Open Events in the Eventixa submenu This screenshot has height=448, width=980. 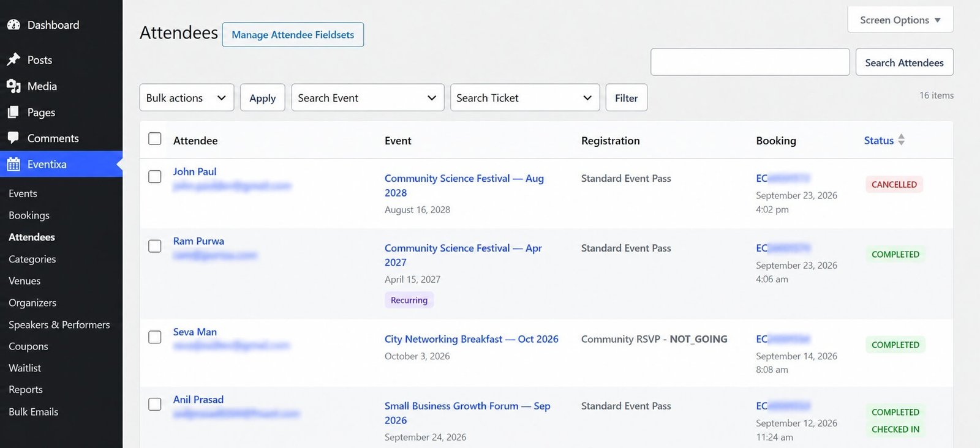pos(23,193)
